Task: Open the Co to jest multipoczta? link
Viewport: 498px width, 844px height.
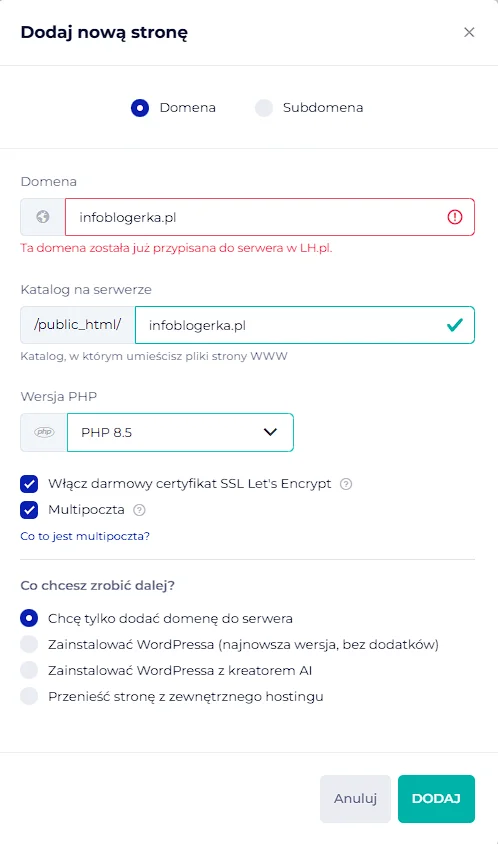Action: (x=85, y=536)
